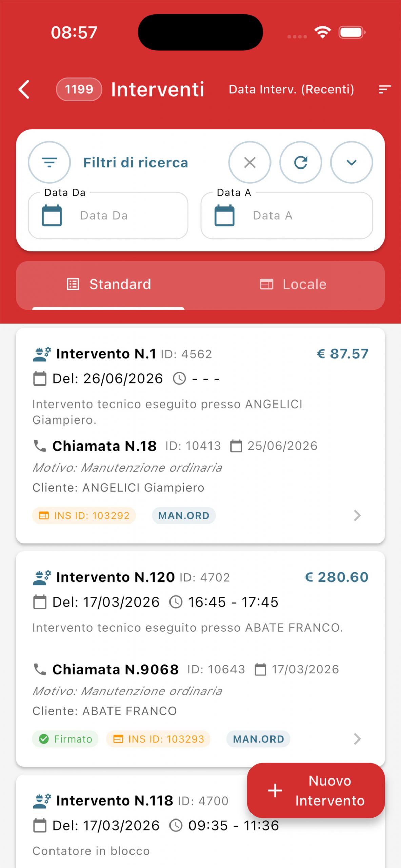Viewport: 401px width, 868px height.
Task: Switch to the Standard tab
Action: tap(108, 284)
